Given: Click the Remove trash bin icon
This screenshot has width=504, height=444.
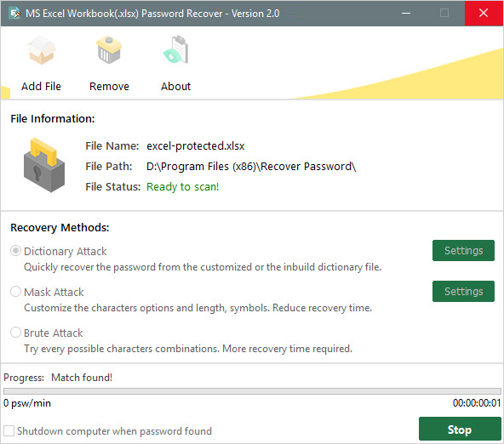Looking at the screenshot, I should point(109,49).
